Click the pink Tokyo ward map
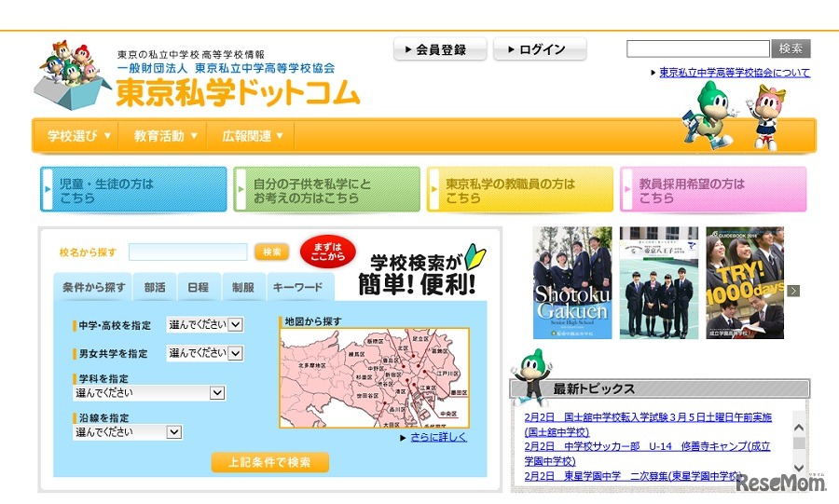Viewport: 839px width, 504px height. 374,378
